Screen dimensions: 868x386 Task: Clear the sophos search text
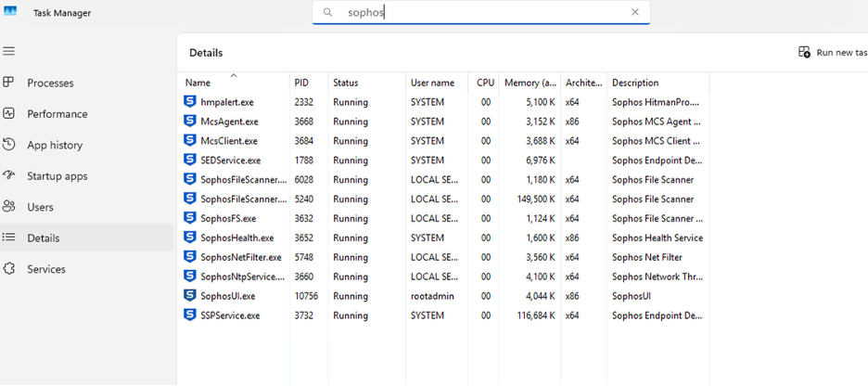coord(635,12)
